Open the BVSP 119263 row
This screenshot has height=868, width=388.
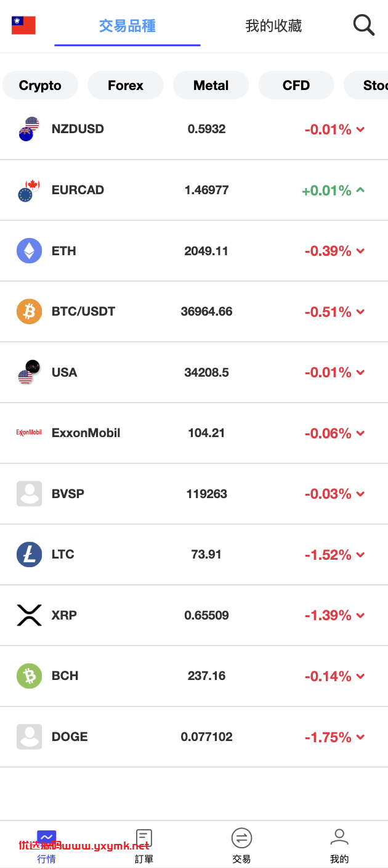(194, 494)
